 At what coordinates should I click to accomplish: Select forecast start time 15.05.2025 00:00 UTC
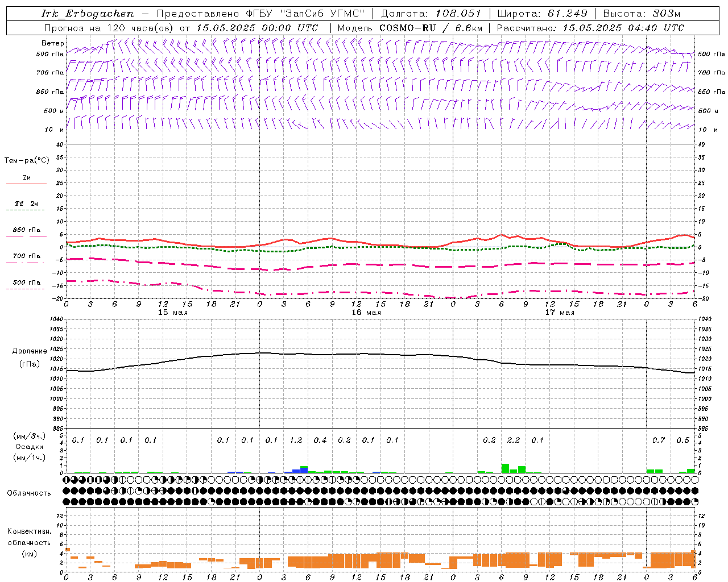point(257,28)
